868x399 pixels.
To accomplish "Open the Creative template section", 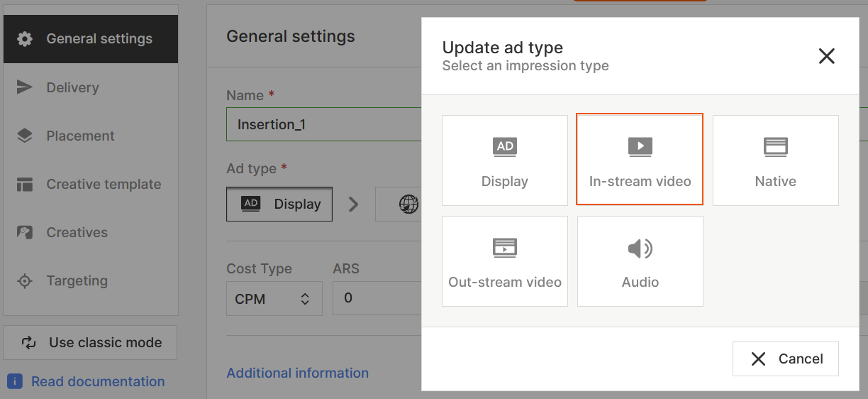I will (91, 184).
